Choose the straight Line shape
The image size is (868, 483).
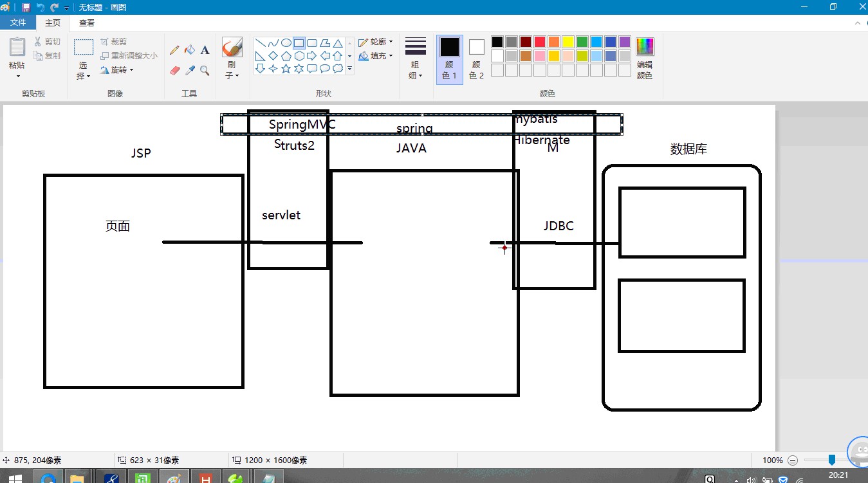click(x=261, y=44)
